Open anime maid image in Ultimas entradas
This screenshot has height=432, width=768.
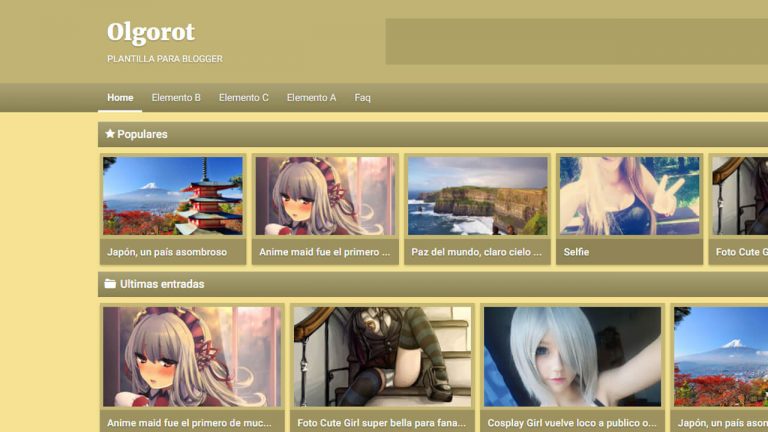point(192,356)
